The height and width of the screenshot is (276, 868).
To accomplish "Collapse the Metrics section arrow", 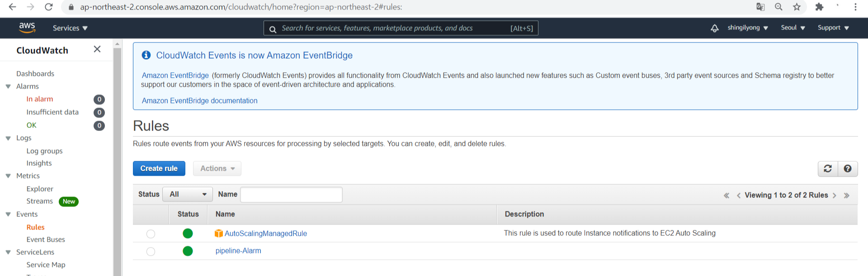I will (x=8, y=176).
